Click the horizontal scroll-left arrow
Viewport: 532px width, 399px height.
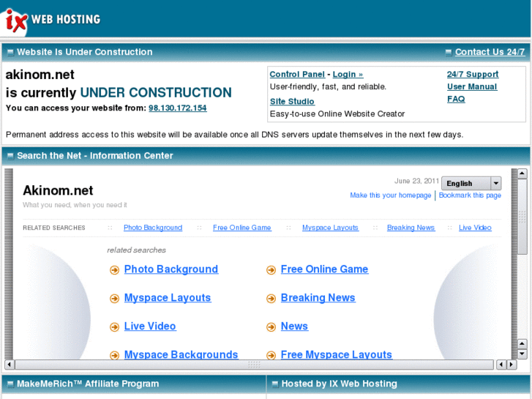(10, 365)
